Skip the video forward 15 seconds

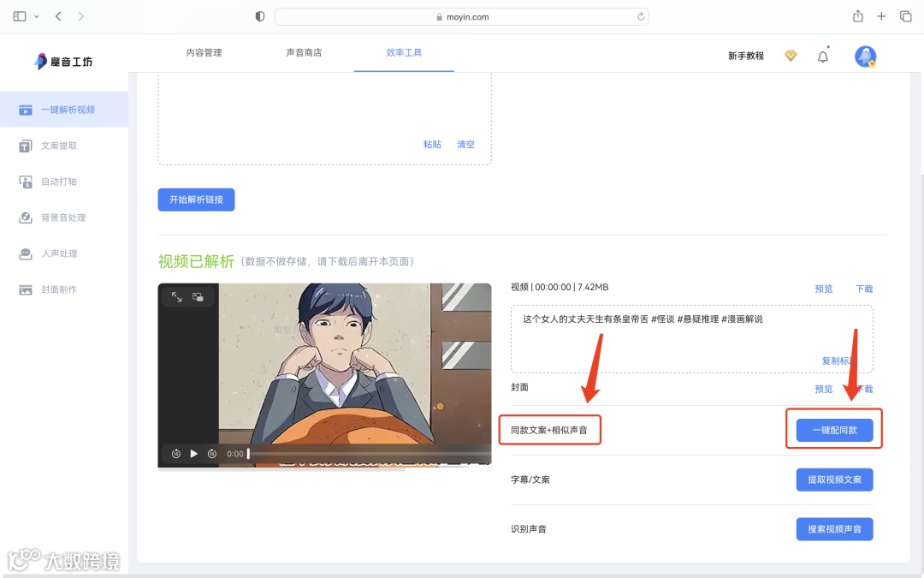[x=212, y=455]
